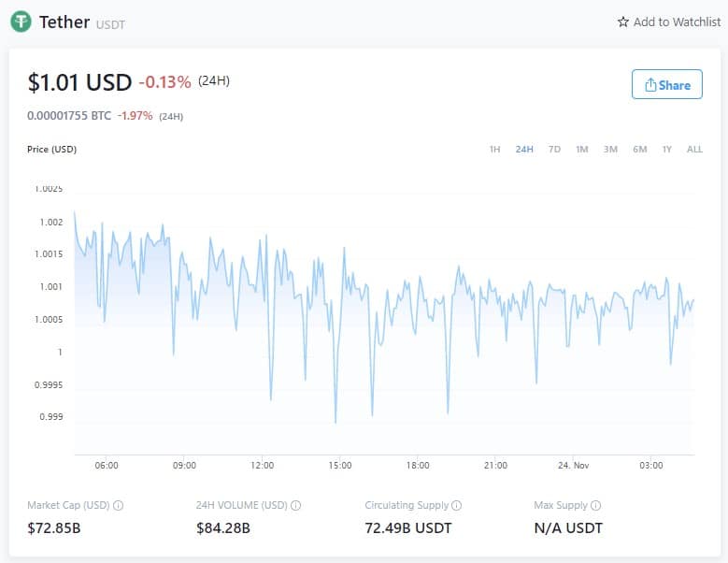Click the Add to Watchlist link

[x=669, y=22]
